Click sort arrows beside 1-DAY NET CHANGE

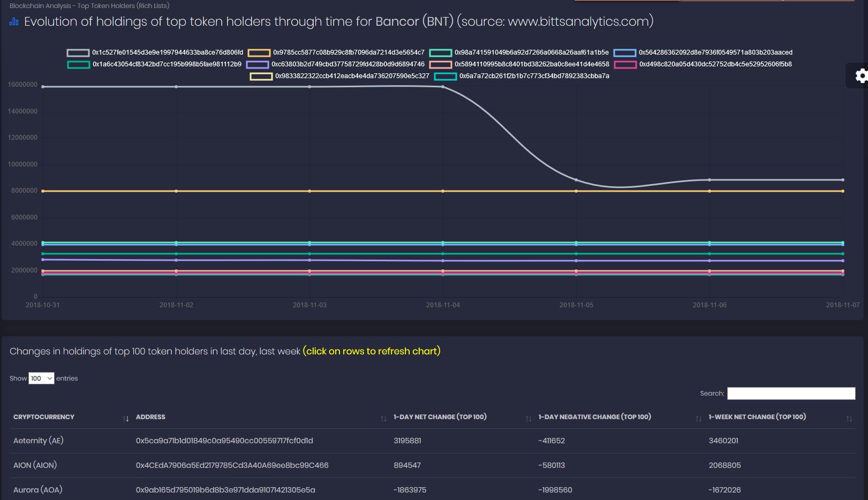pyautogui.click(x=529, y=419)
